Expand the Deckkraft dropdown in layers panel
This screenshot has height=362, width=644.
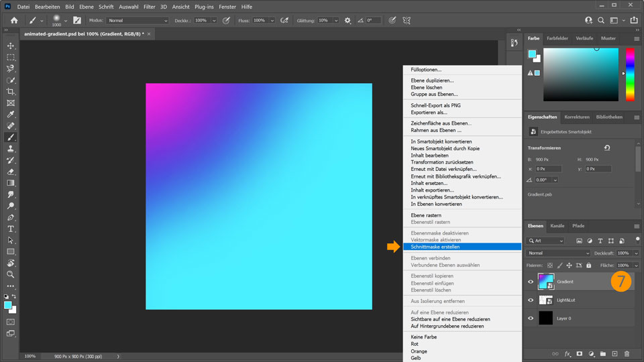pos(636,253)
